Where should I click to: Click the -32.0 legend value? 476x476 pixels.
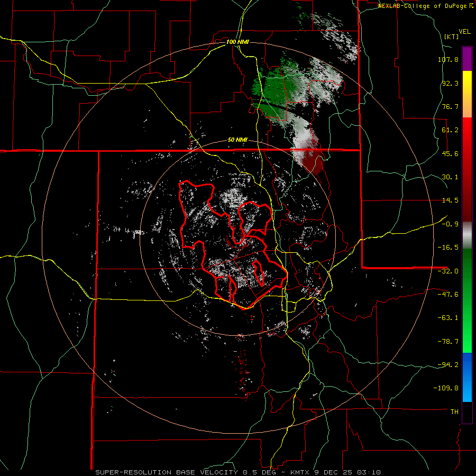(448, 271)
